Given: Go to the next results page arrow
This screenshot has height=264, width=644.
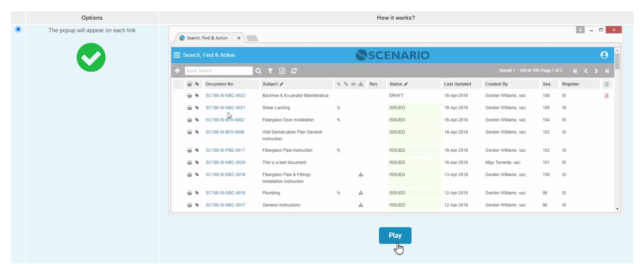Looking at the screenshot, I should click(x=596, y=71).
